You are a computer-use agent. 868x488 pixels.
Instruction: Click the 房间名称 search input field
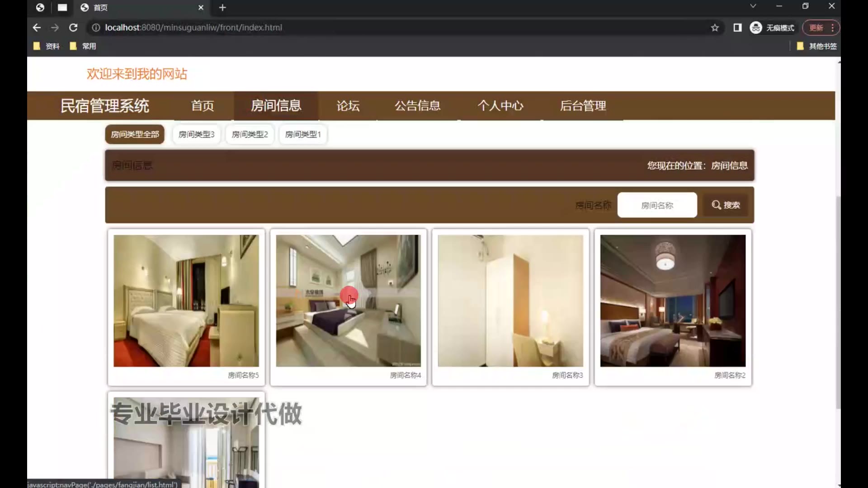[657, 205]
